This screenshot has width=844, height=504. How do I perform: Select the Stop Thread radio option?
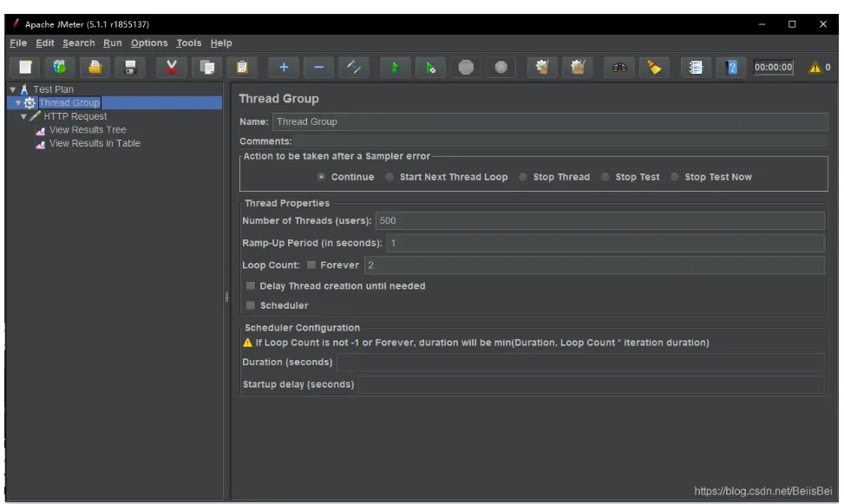(523, 177)
